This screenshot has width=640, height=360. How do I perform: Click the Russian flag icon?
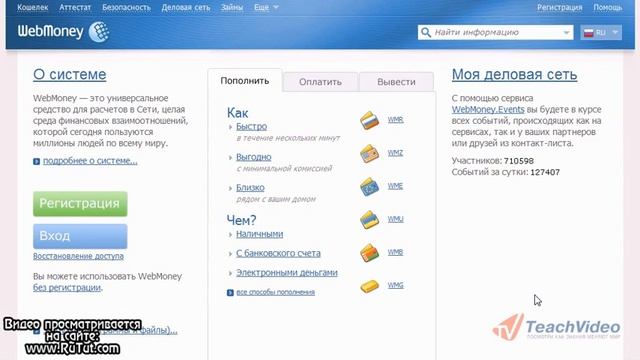coord(589,33)
